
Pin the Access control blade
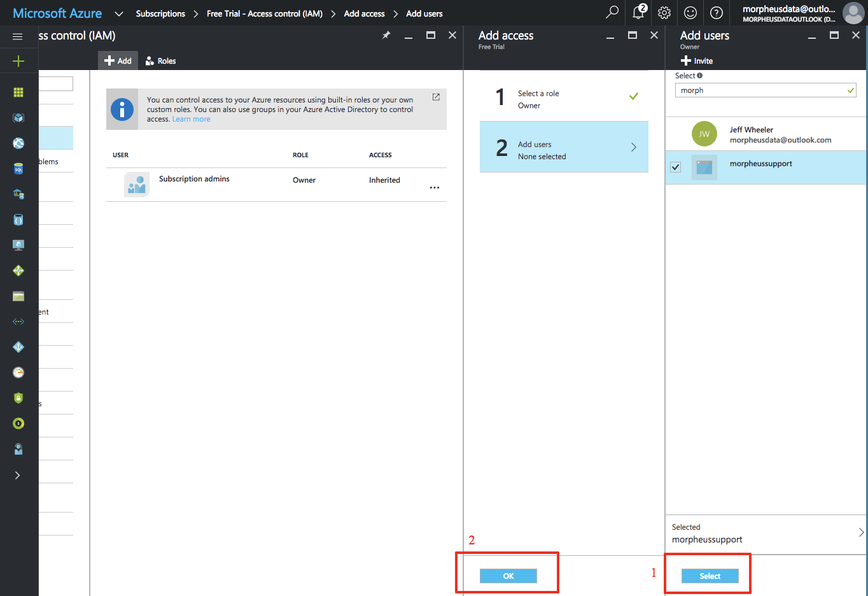386,36
